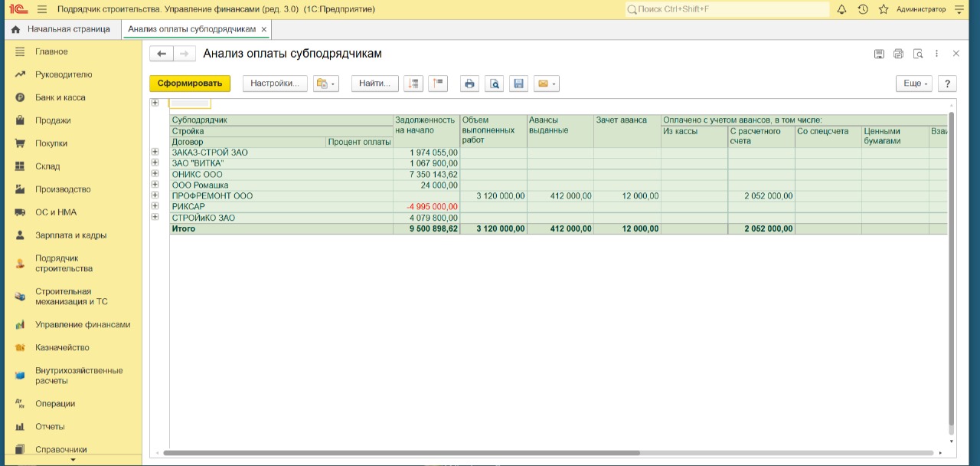Image resolution: width=980 pixels, height=466 pixels.
Task: Click in the Поиск search field
Action: [x=727, y=9]
